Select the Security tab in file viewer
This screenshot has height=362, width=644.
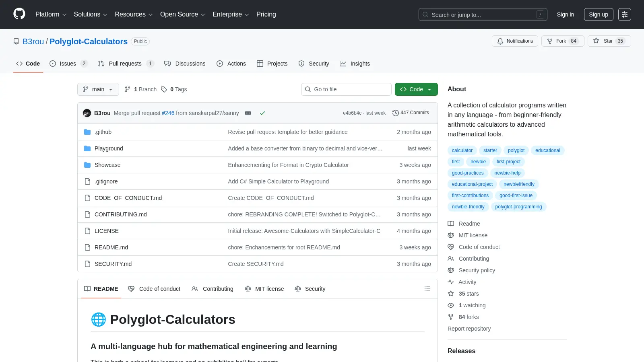coord(310,289)
